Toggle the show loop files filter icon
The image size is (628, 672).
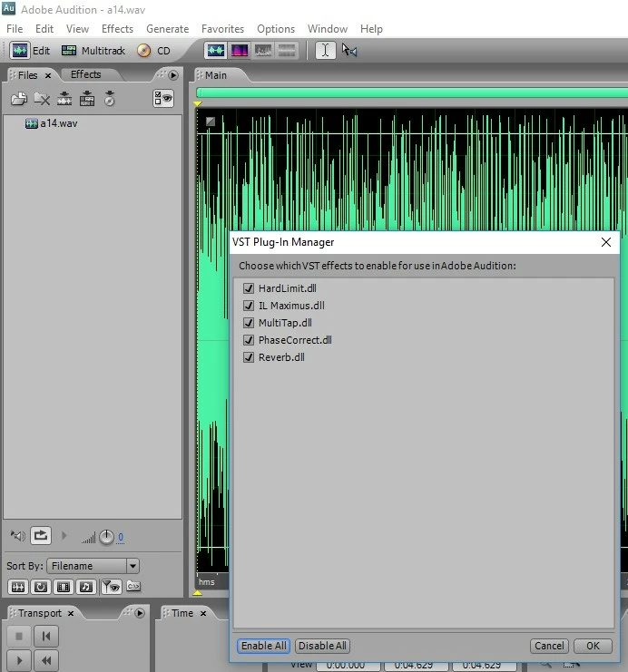coord(41,587)
